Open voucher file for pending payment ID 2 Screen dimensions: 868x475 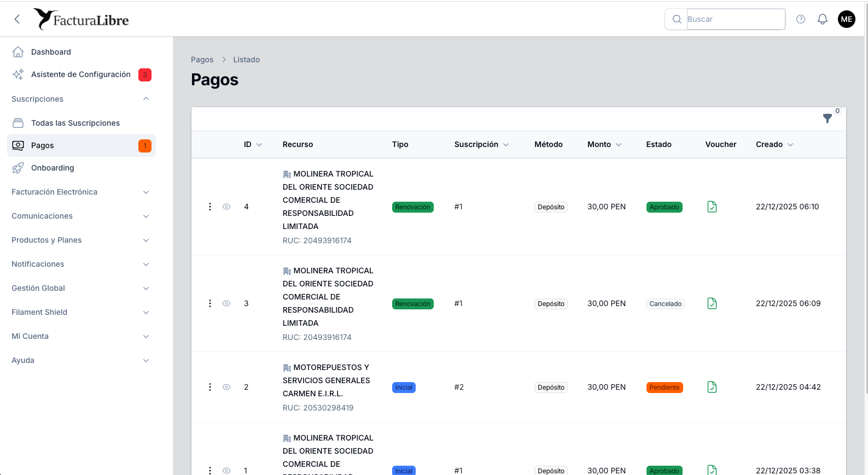pos(712,387)
